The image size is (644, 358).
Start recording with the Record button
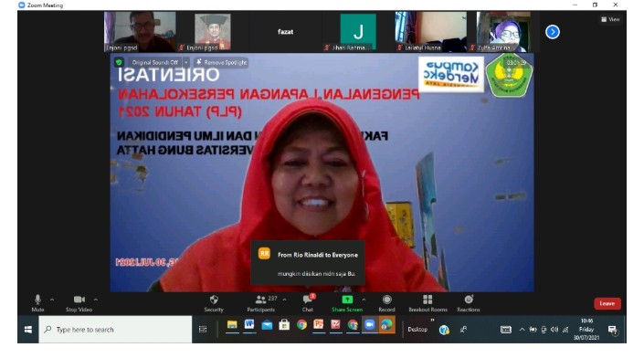click(x=386, y=303)
